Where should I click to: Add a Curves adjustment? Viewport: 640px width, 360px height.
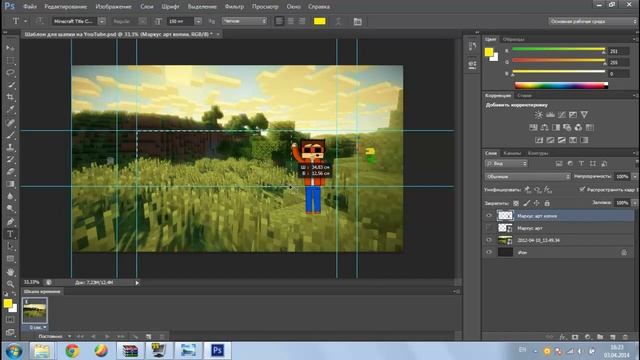pyautogui.click(x=562, y=115)
